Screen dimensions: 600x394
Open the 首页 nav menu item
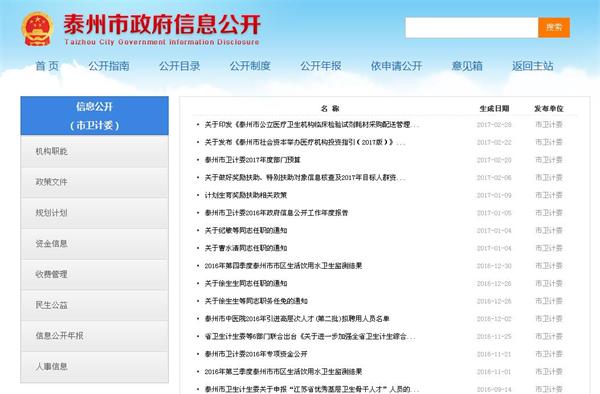click(x=47, y=66)
